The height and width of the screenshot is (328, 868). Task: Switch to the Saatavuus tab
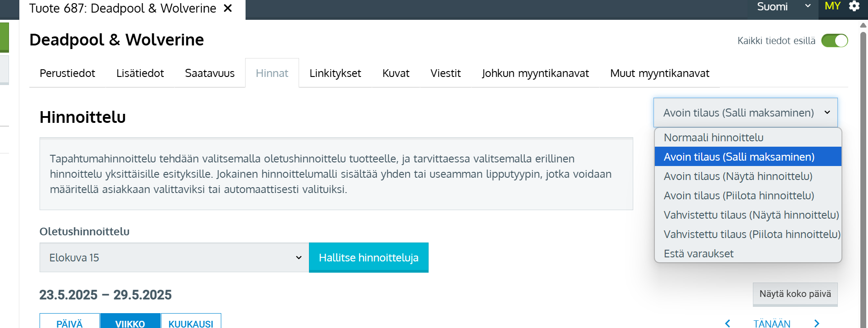click(x=210, y=73)
